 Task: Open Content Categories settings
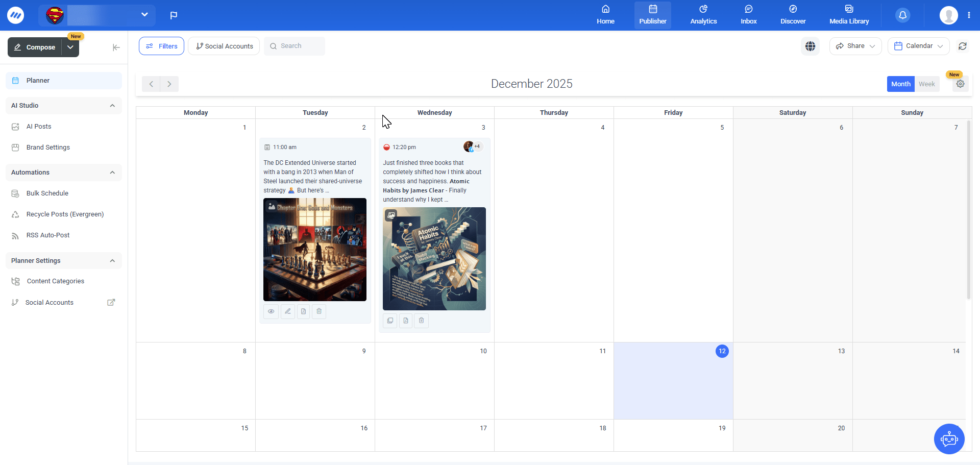click(x=55, y=281)
